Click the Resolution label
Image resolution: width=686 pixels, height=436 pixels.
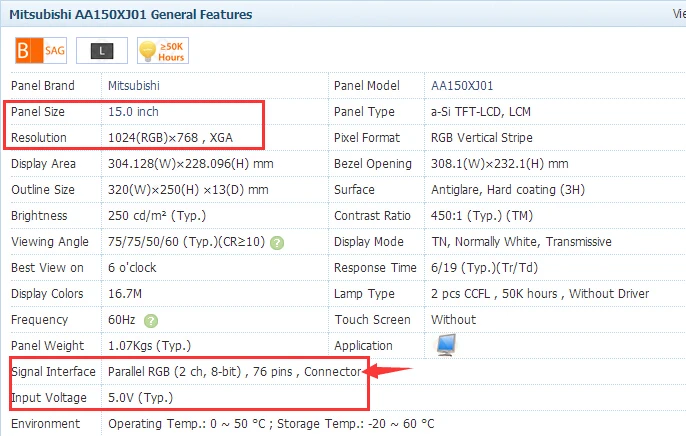tap(39, 138)
